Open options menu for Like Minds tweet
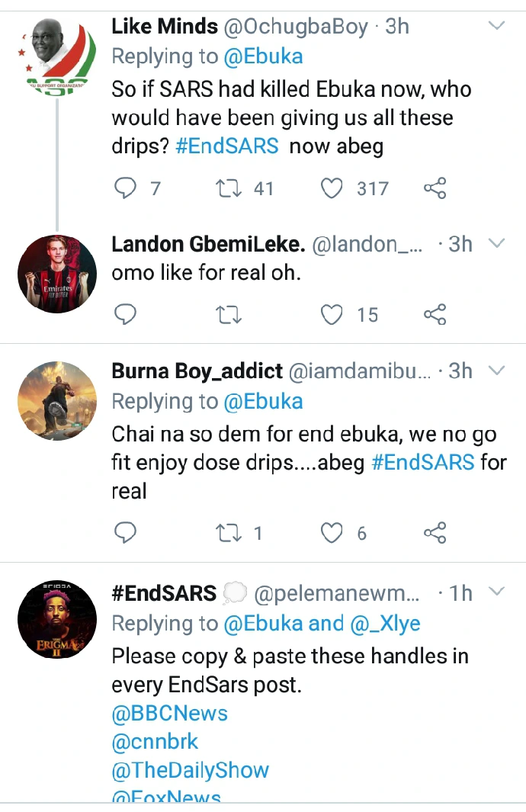The height and width of the screenshot is (812, 526). point(496,27)
